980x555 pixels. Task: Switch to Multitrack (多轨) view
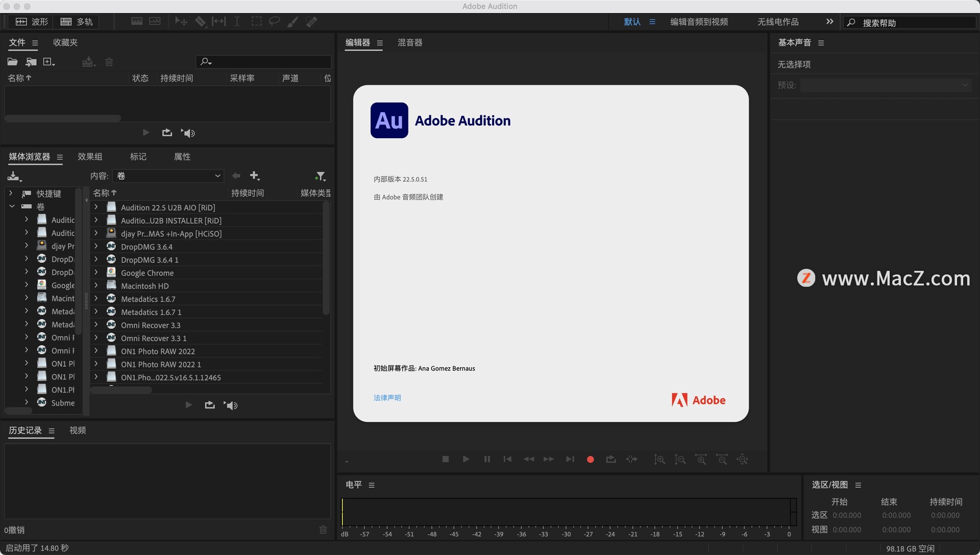click(77, 21)
